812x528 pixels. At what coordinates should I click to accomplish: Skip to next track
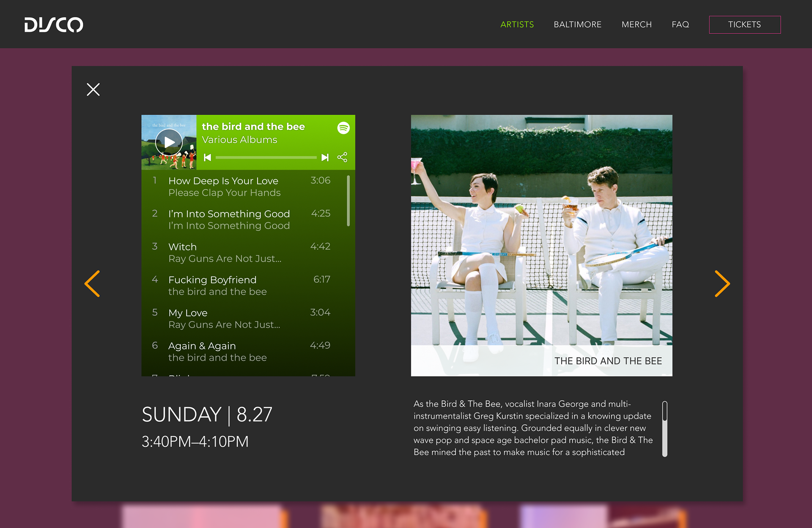(325, 157)
